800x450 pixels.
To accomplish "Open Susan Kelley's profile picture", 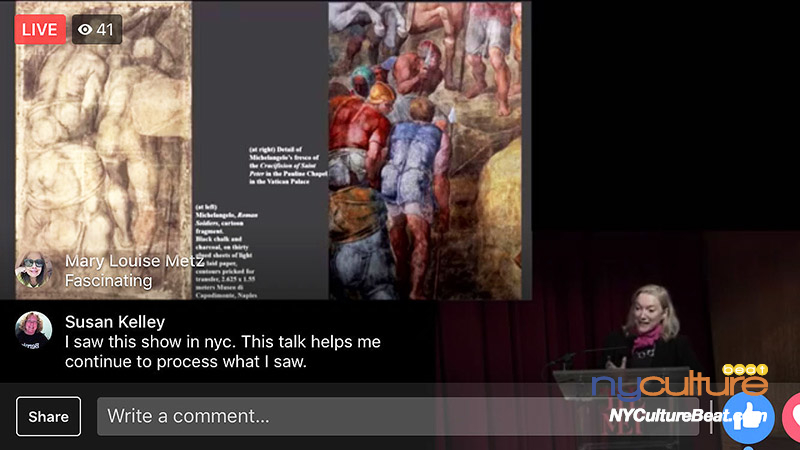I will [x=34, y=331].
